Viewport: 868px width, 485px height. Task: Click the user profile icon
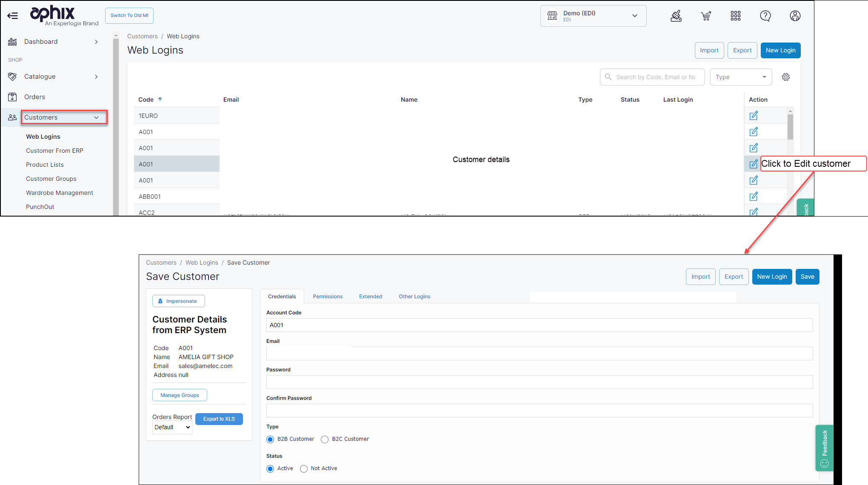tap(795, 16)
